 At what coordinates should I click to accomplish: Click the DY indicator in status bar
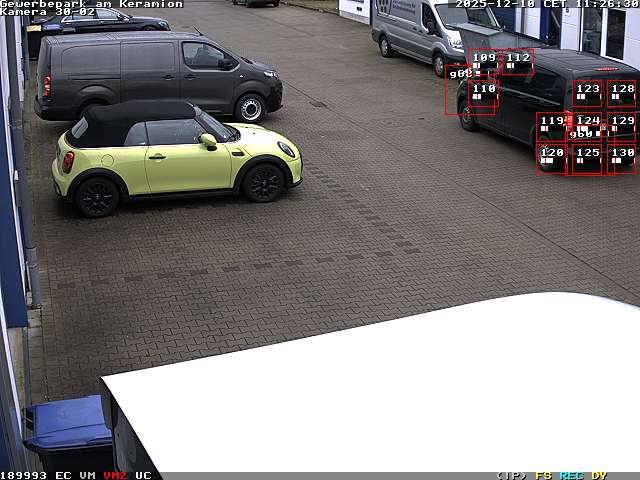(x=599, y=475)
